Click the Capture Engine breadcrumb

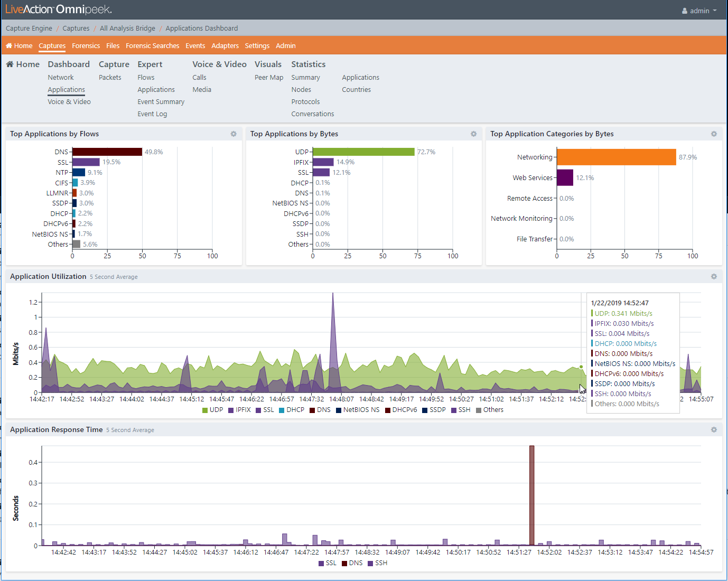point(29,29)
